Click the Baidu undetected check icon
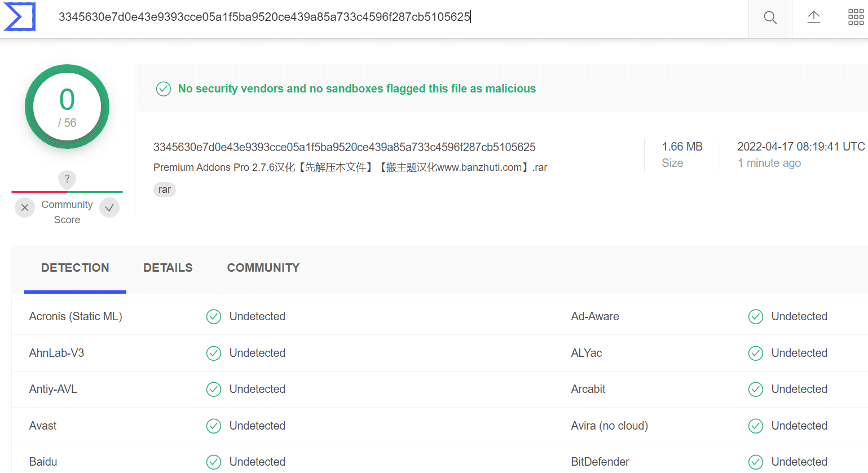The height and width of the screenshot is (473, 868). point(214,462)
